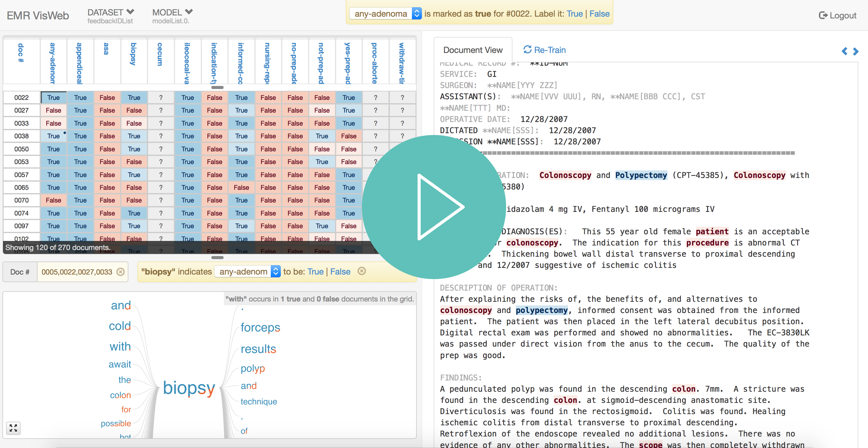Screen dimensions: 868x448
Task: Open the DATASET dropdown menu
Action: [111, 12]
